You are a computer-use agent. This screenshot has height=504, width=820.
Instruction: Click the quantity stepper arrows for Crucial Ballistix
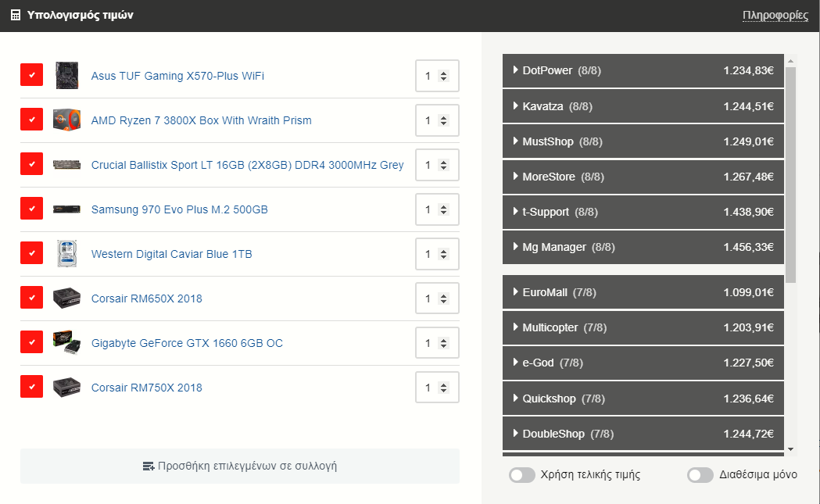[443, 165]
